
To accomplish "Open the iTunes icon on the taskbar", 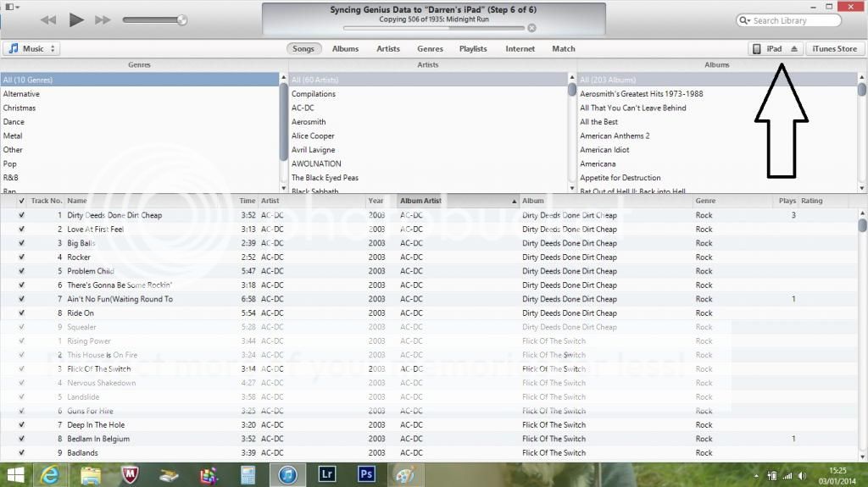I will pos(287,475).
